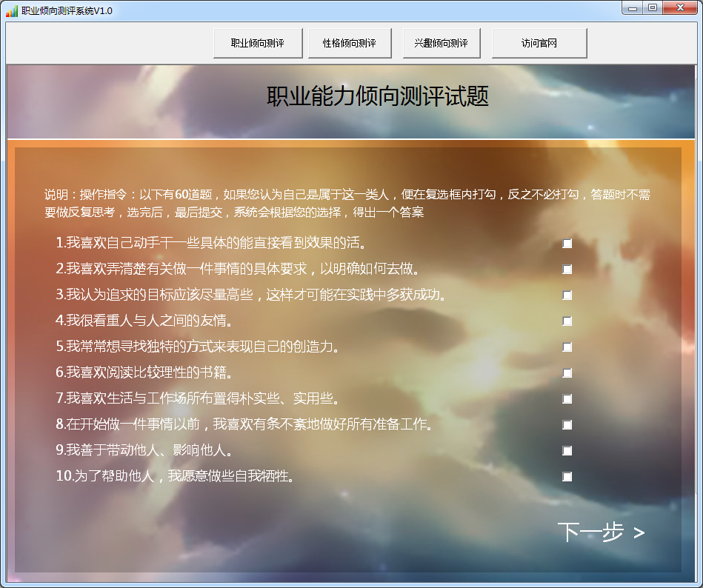Tick checkbox for question 2 具体要求
Image resolution: width=703 pixels, height=588 pixels.
[567, 270]
